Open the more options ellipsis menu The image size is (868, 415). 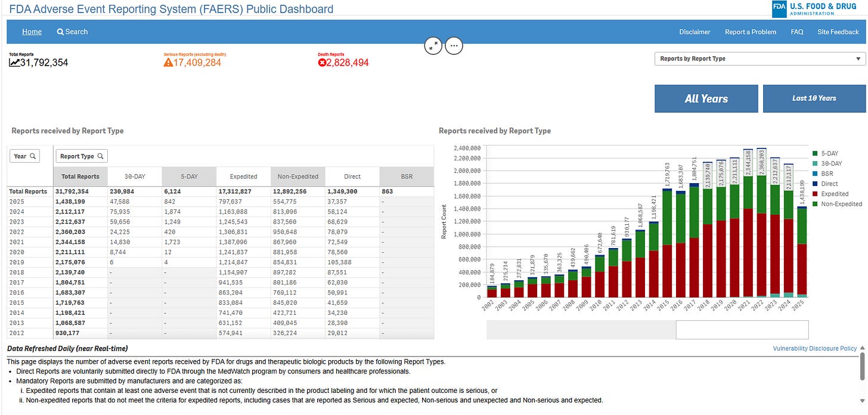point(454,45)
